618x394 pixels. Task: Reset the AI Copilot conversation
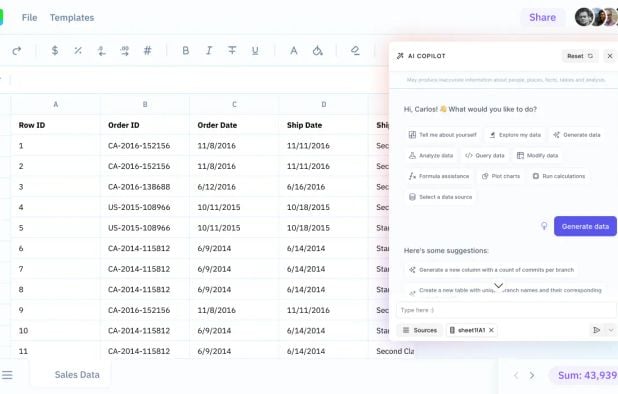point(580,56)
